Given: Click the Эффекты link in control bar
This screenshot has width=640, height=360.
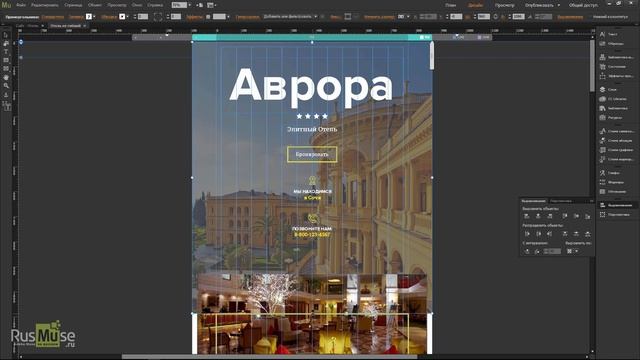Looking at the screenshot, I should (194, 17).
